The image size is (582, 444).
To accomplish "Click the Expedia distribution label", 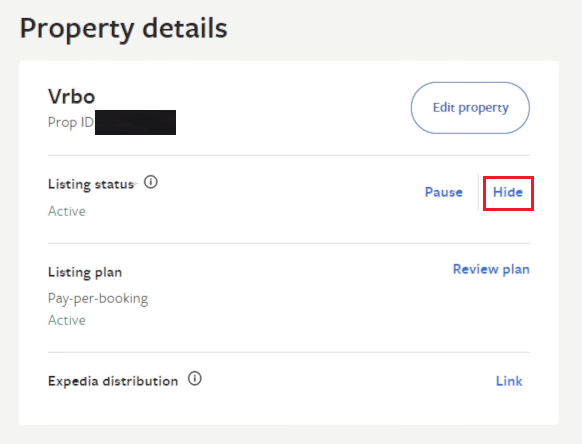I will click(x=113, y=381).
